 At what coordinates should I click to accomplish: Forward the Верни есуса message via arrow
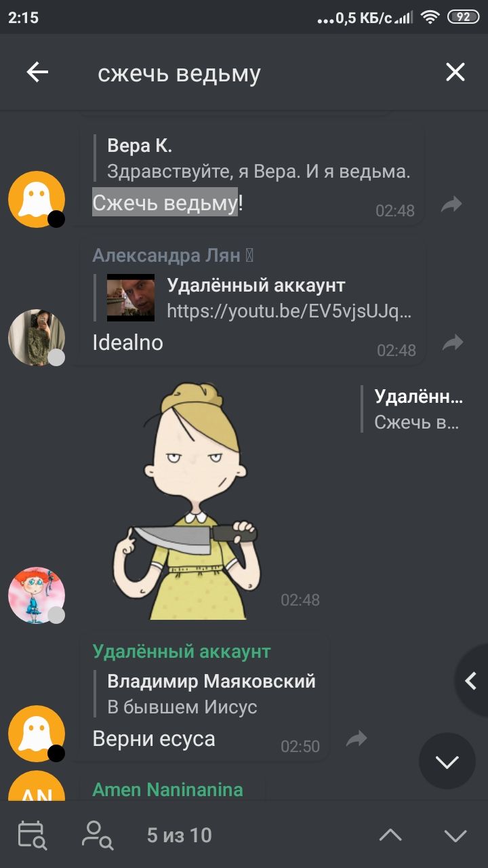(356, 738)
